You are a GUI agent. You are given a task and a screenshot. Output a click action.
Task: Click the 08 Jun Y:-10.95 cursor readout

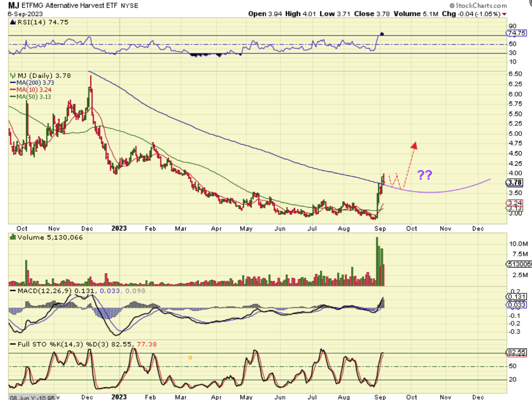32,397
